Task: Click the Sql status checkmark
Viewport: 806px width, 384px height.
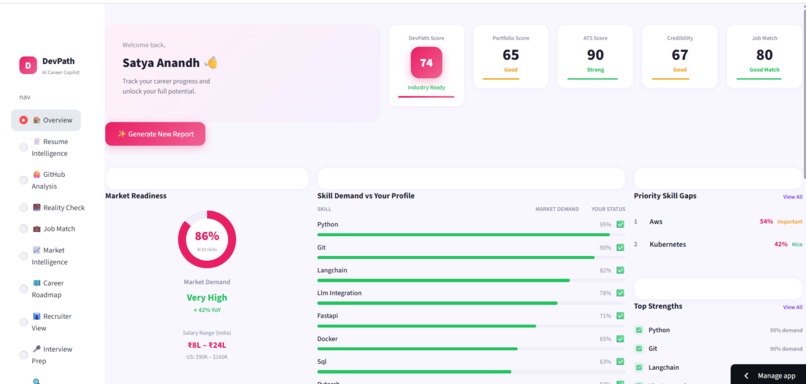Action: [620, 362]
